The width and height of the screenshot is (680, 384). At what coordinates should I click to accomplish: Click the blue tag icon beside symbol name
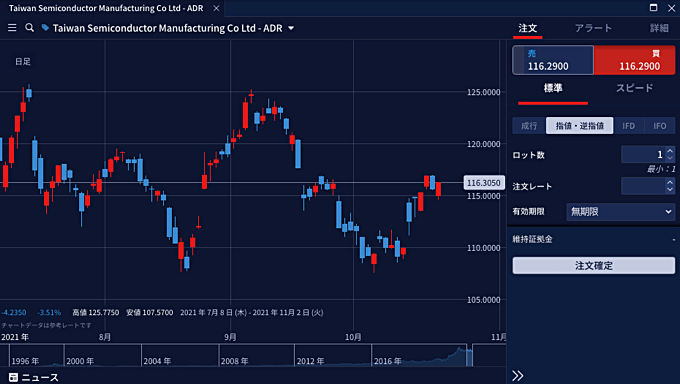pyautogui.click(x=45, y=28)
